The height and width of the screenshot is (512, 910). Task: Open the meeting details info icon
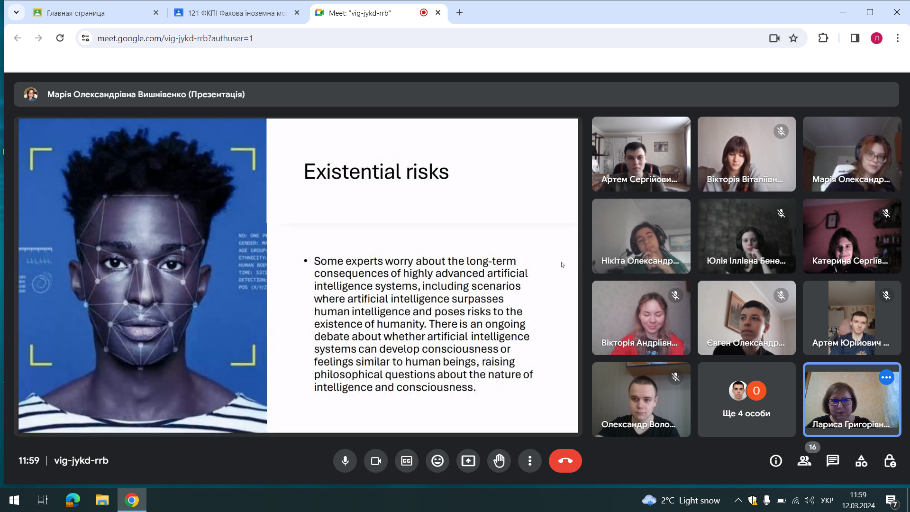[776, 461]
